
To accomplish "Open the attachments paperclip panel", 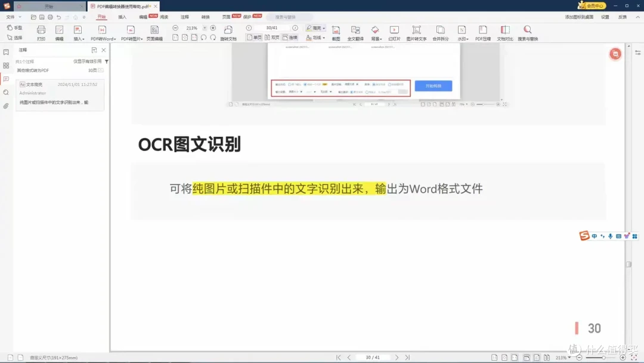I will click(x=6, y=106).
